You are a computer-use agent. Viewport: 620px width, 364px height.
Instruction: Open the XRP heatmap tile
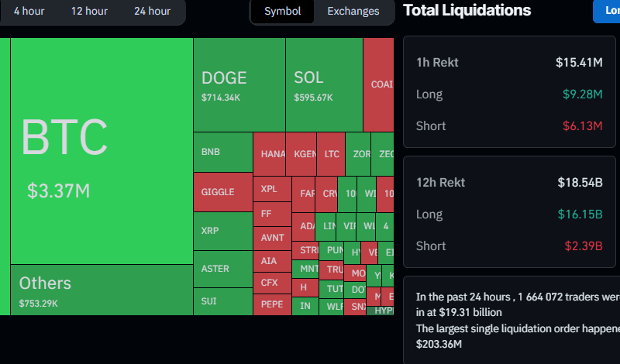point(222,231)
